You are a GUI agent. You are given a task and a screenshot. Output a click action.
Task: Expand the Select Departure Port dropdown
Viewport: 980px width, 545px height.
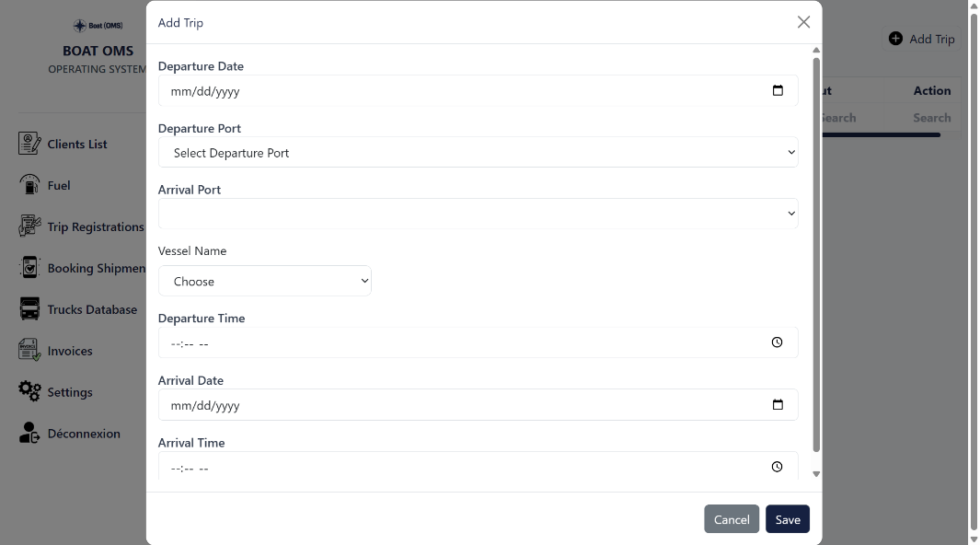click(478, 153)
